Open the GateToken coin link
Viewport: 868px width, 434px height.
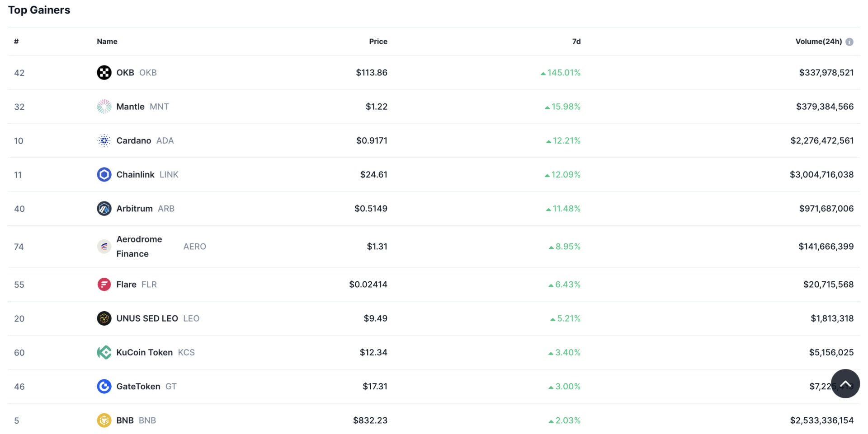pos(138,387)
